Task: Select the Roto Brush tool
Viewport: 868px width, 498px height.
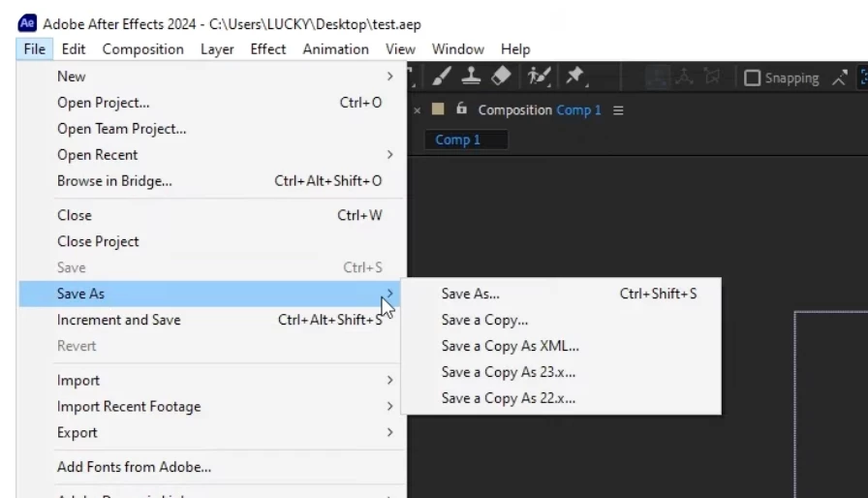Action: [x=539, y=76]
